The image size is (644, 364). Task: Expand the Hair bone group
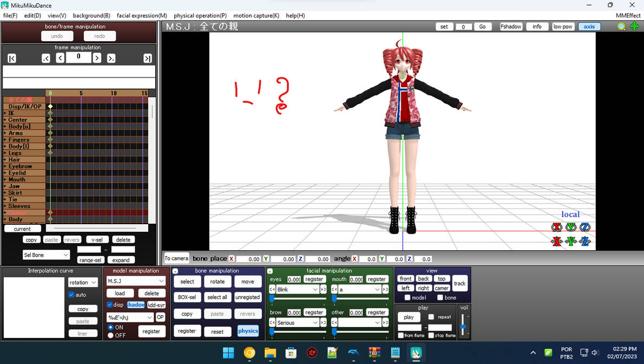point(5,160)
